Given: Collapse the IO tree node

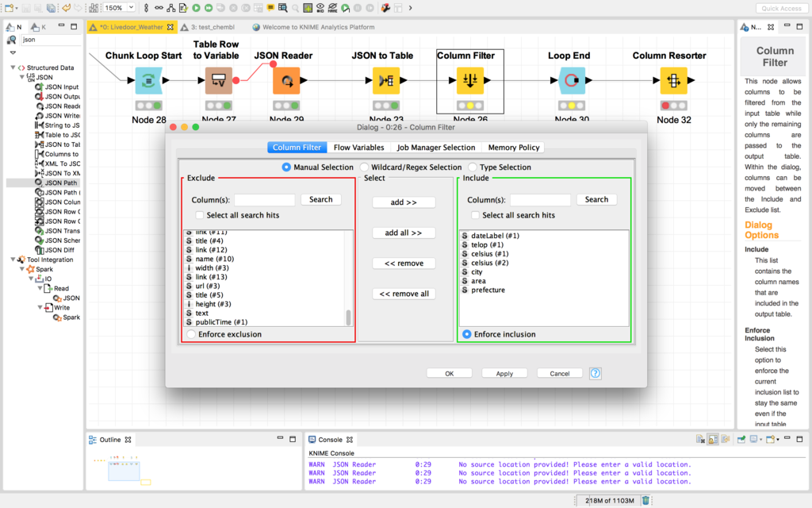Looking at the screenshot, I should (x=31, y=279).
